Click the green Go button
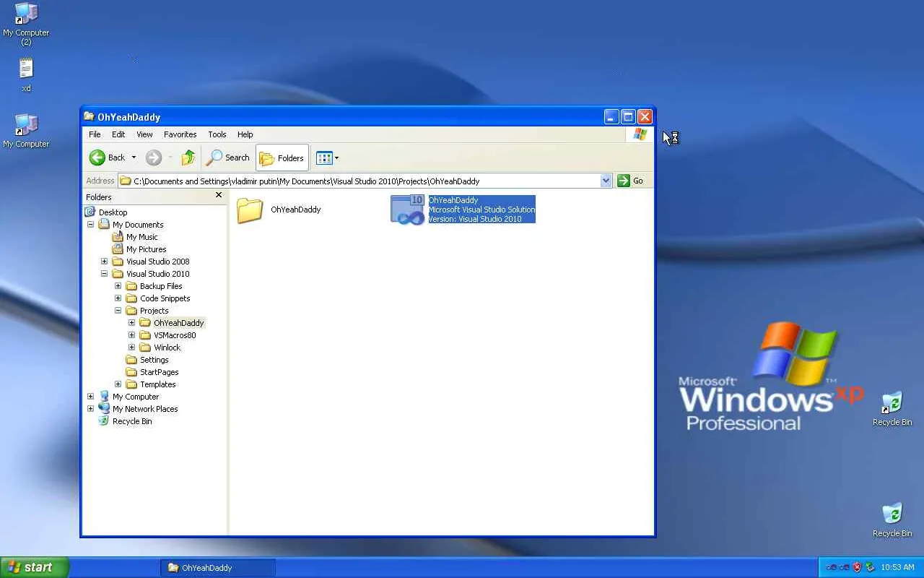 tap(630, 181)
